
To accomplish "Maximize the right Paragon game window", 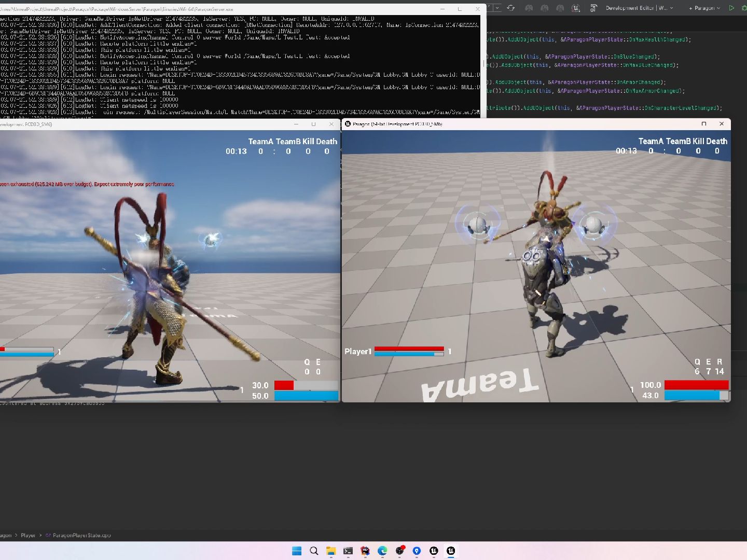I will point(703,123).
